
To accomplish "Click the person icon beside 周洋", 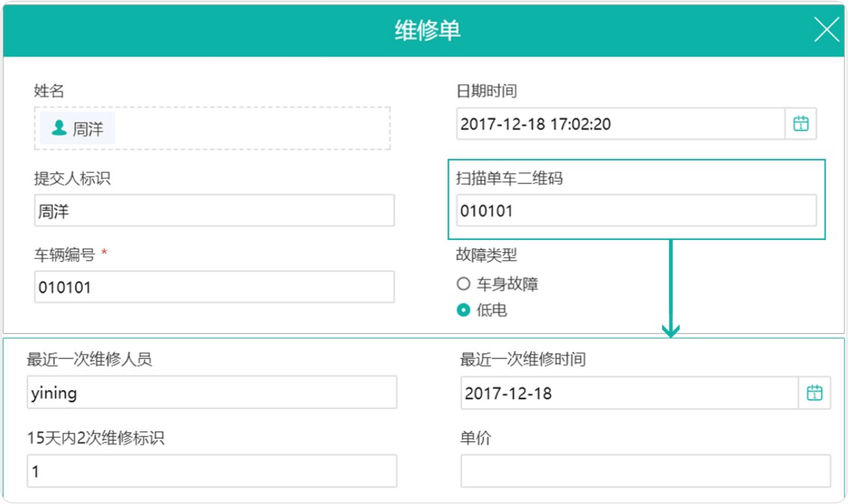I will (59, 128).
